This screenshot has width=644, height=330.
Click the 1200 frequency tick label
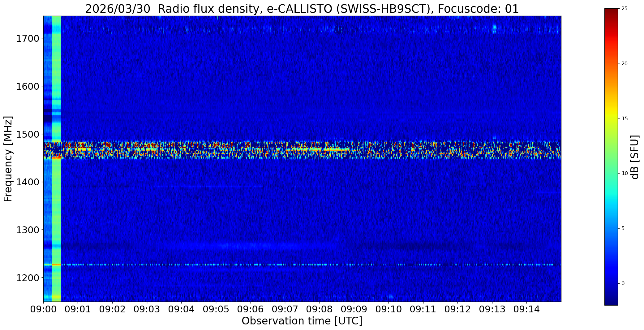[x=28, y=278]
